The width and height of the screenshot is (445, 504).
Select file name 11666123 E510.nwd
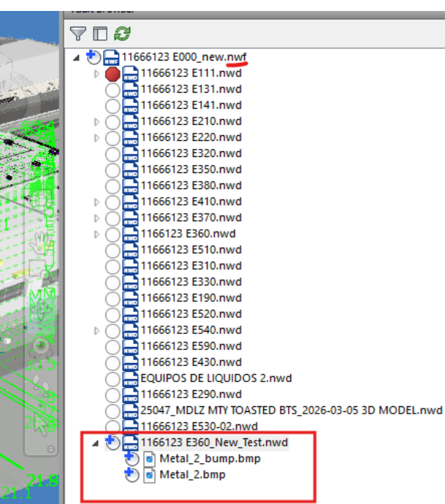tap(191, 250)
